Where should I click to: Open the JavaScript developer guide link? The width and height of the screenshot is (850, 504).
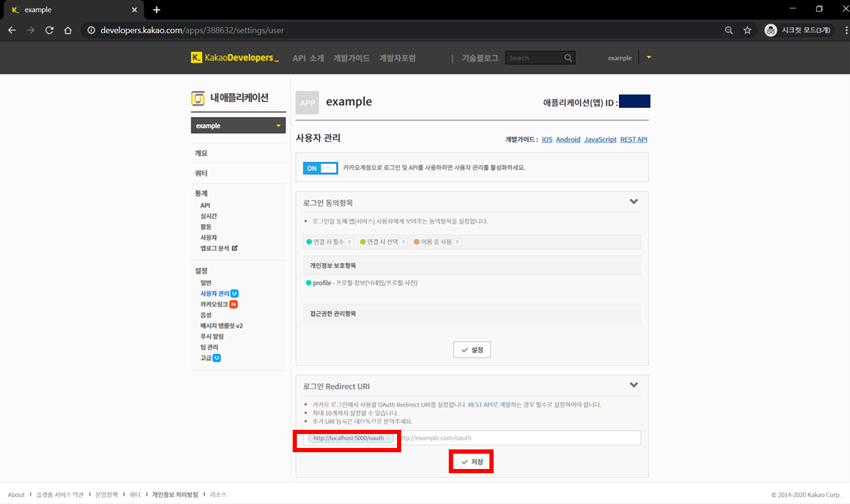click(600, 139)
